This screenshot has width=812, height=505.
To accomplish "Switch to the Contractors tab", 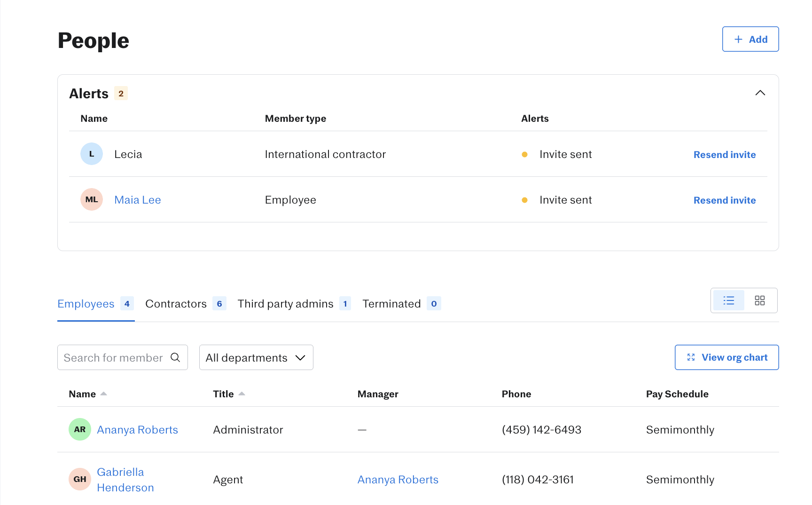I will pos(176,303).
